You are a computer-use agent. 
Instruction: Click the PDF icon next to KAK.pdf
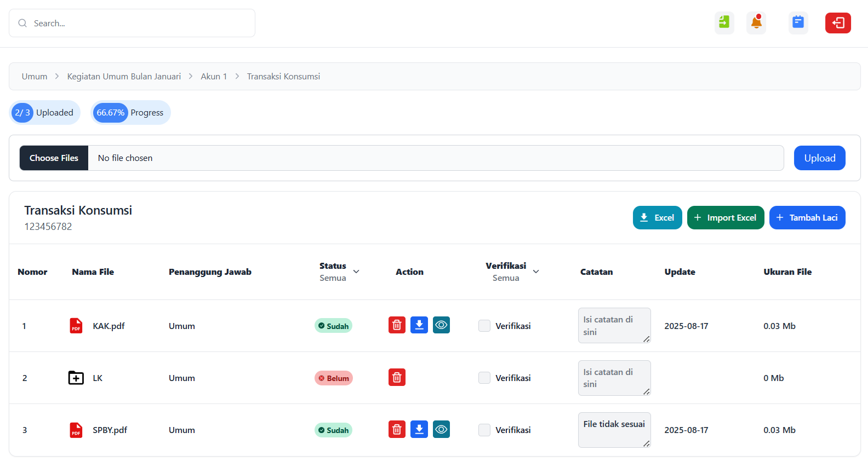[x=76, y=326]
